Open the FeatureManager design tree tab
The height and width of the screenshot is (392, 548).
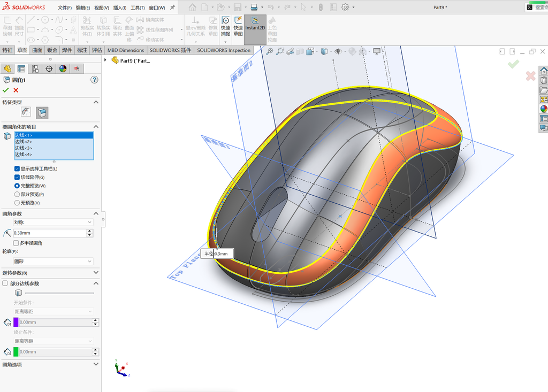tap(7, 69)
